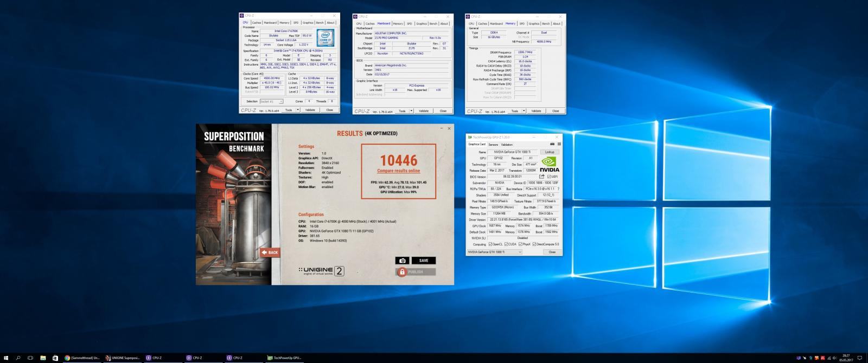Switch to the Caches tab in the first CPU-Z window

(x=257, y=23)
